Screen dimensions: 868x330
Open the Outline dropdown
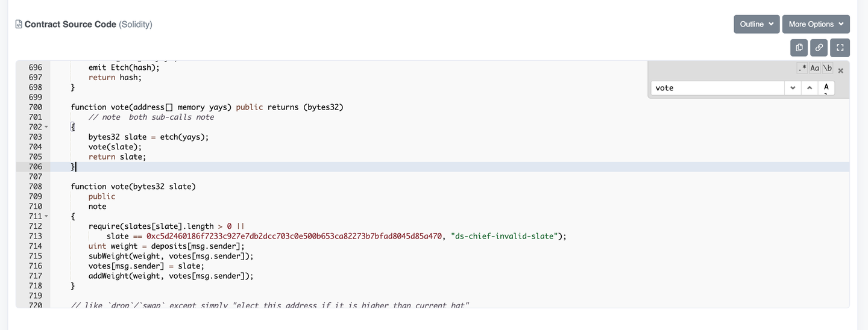tap(756, 24)
